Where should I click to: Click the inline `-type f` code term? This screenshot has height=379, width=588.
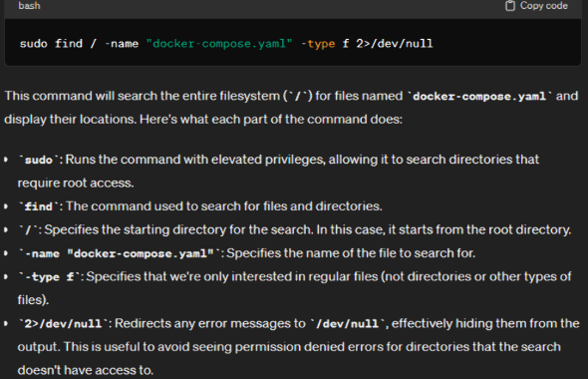pyautogui.click(x=50, y=277)
